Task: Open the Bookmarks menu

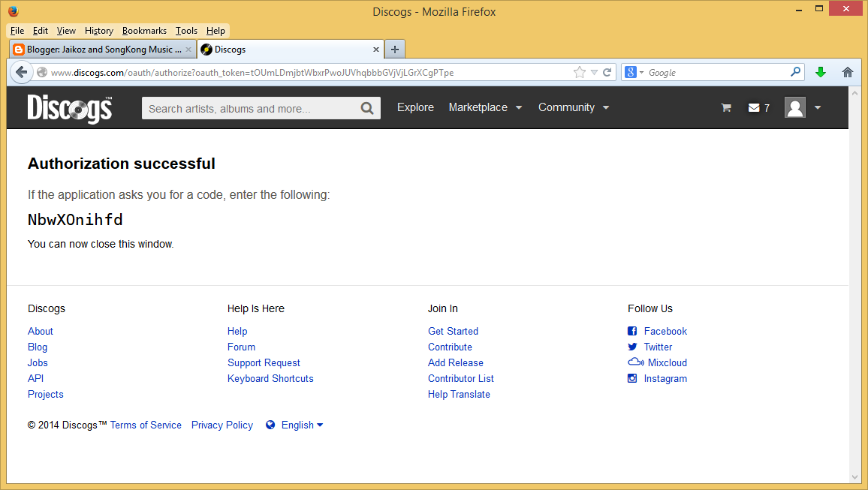Action: point(144,31)
